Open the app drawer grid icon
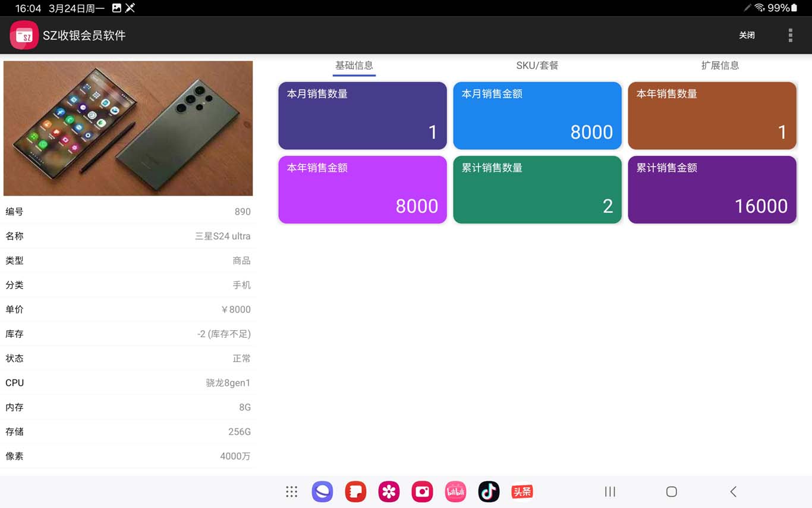The image size is (812, 508). [291, 491]
